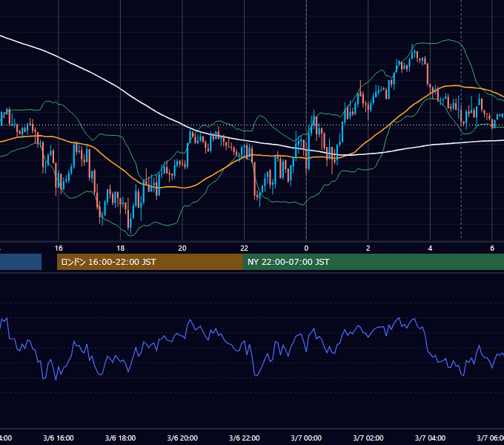
Task: Click the 3/7 04:00 time label
Action: [430, 438]
